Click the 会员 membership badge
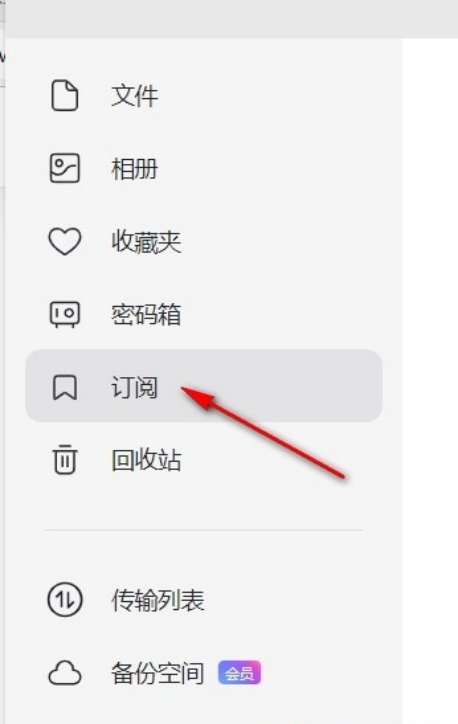 (x=240, y=673)
